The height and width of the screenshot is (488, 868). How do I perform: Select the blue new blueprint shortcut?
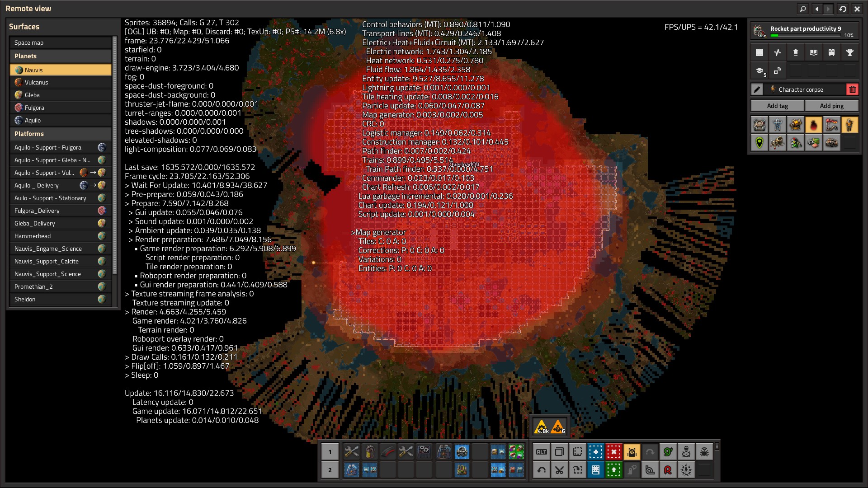(x=596, y=452)
